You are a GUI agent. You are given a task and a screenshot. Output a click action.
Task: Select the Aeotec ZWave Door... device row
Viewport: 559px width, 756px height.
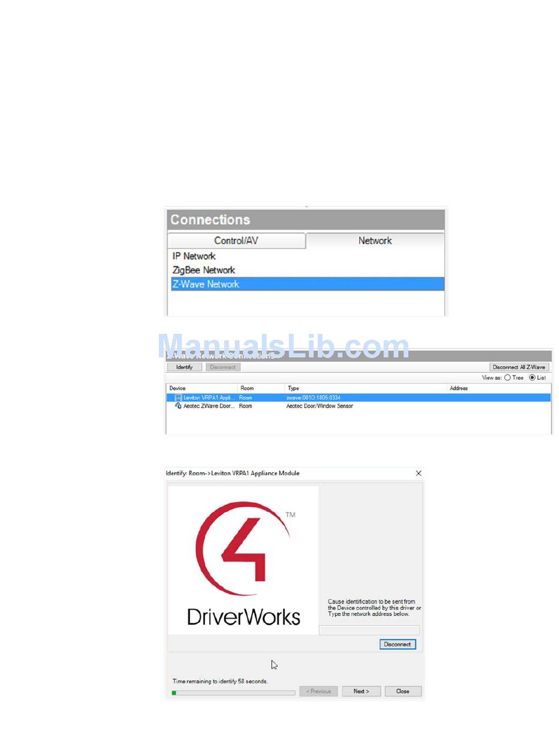tap(359, 406)
